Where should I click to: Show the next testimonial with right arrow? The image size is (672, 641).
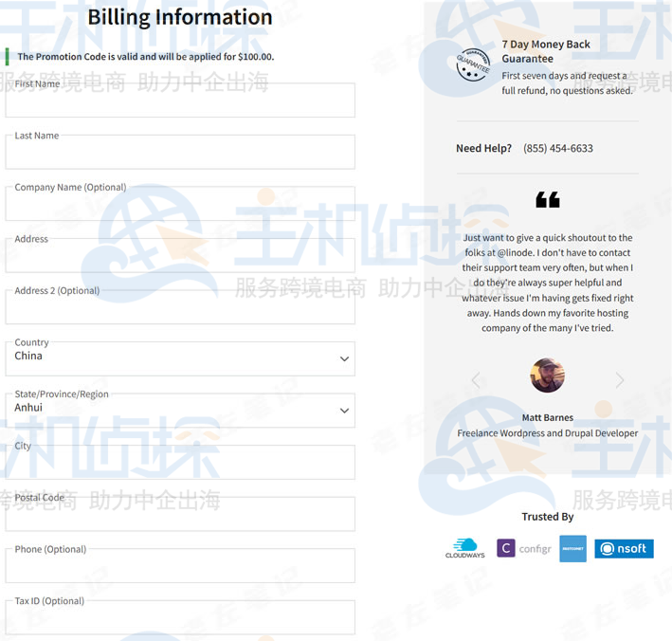point(619,380)
